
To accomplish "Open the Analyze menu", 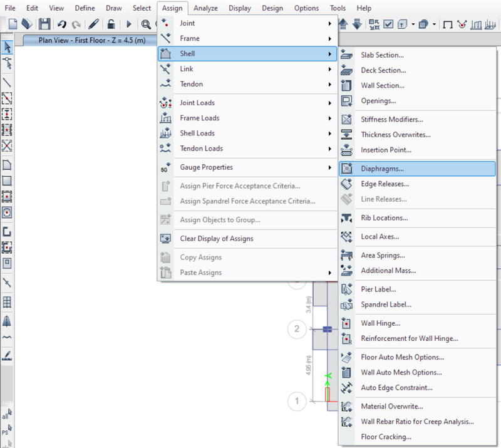I will (205, 8).
